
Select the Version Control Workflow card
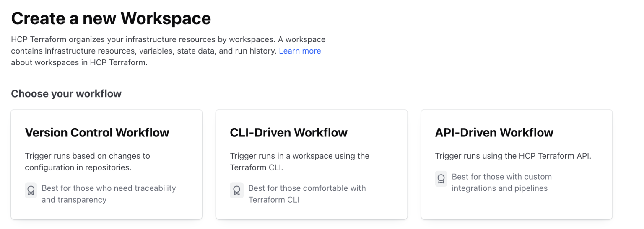pyautogui.click(x=106, y=164)
